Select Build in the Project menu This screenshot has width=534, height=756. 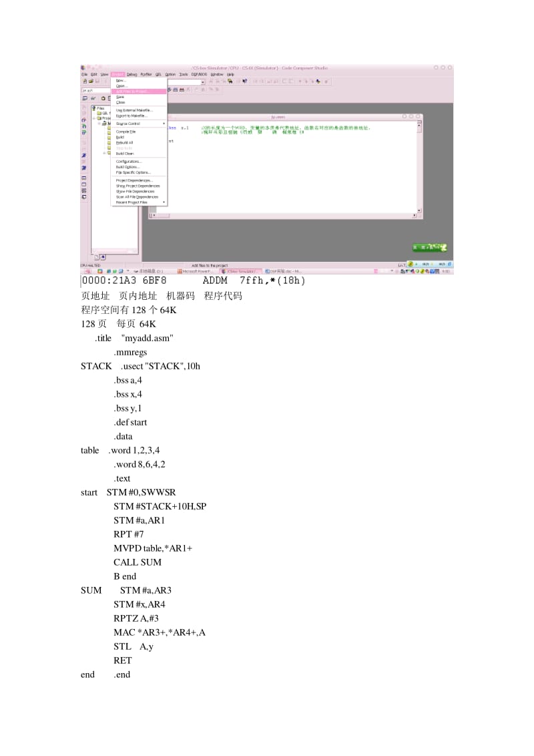pos(139,137)
